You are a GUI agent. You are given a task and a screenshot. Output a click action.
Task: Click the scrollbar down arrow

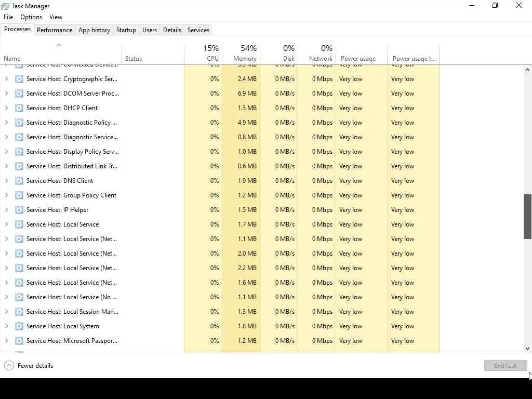[527, 348]
